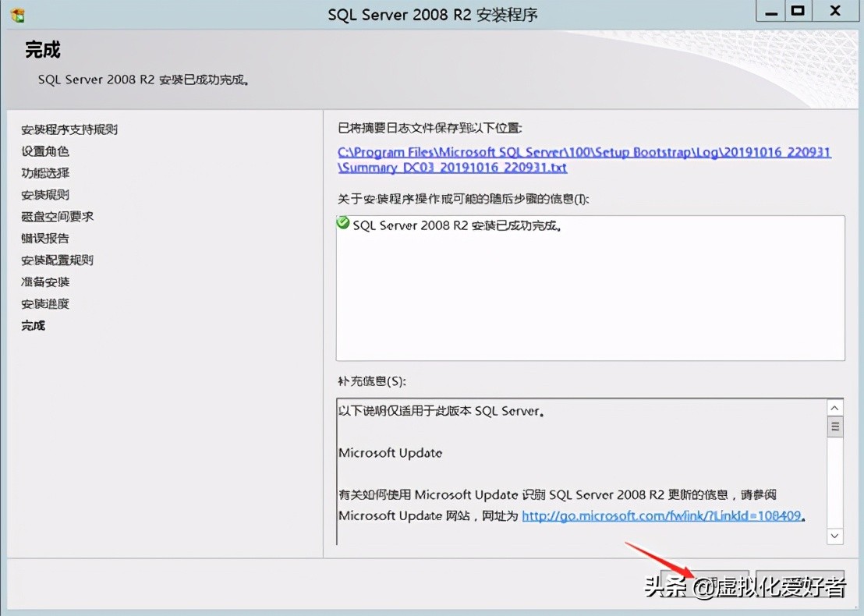
Task: Open the Summary_DC03 log file link
Action: tap(584, 160)
